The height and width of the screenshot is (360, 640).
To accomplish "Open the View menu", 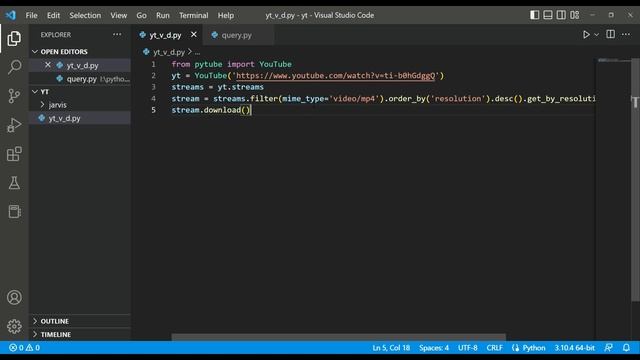I will click(x=118, y=16).
